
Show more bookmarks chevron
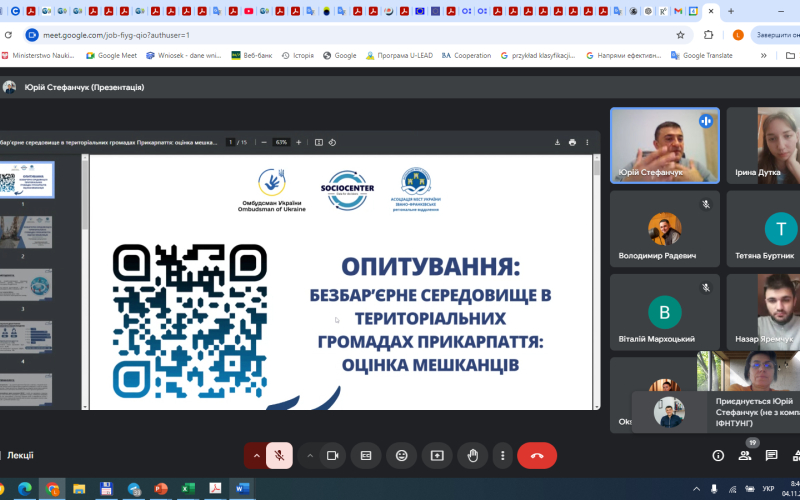click(763, 56)
